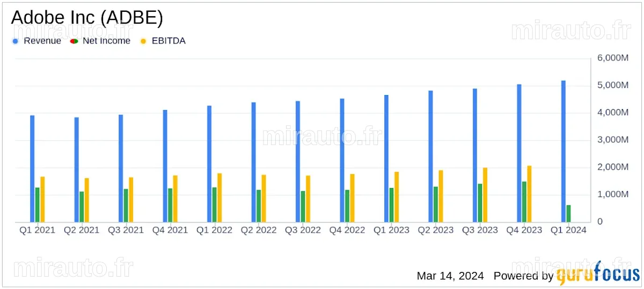The width and height of the screenshot is (644, 289).
Task: Click the gurufocus logo
Action: coord(598,274)
